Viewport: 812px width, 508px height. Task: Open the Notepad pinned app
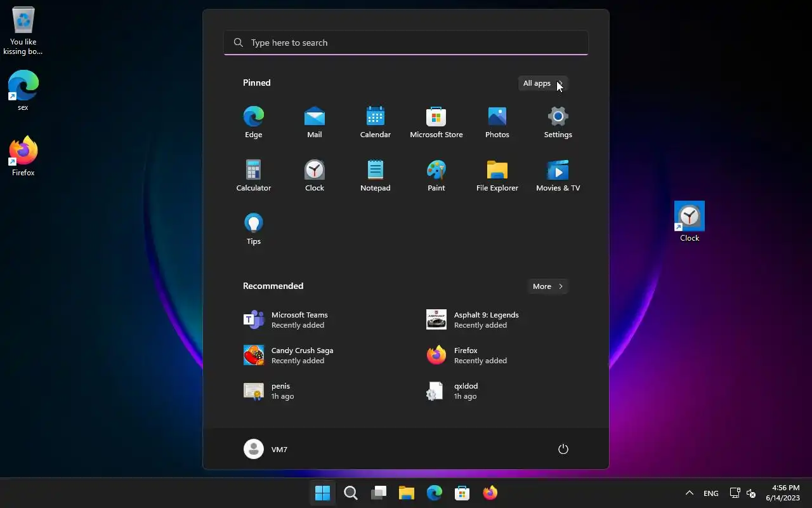pos(375,175)
